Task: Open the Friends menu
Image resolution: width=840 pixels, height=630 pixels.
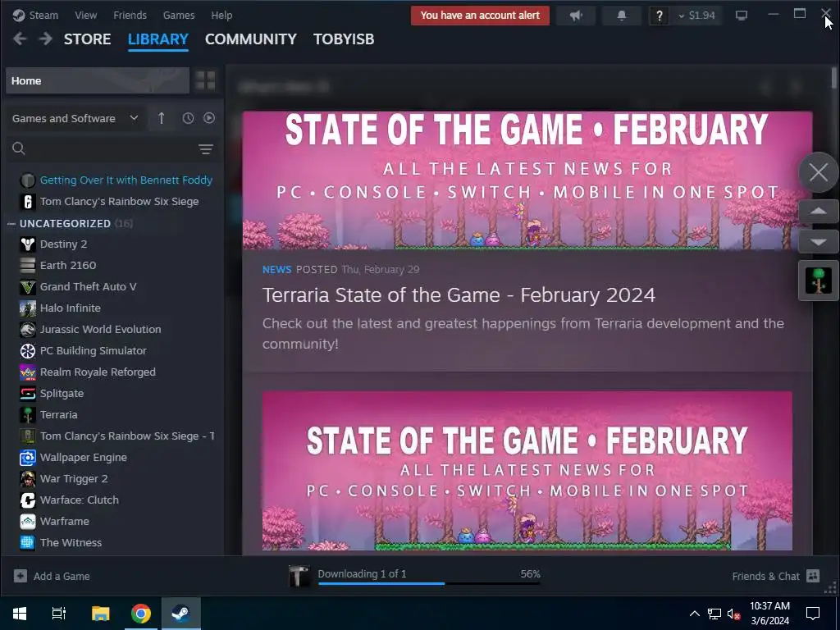Action: tap(130, 16)
